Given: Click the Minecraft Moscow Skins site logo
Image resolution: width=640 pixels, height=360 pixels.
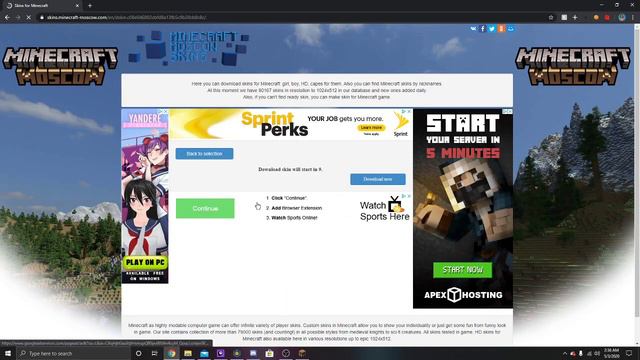Looking at the screenshot, I should pos(189,48).
